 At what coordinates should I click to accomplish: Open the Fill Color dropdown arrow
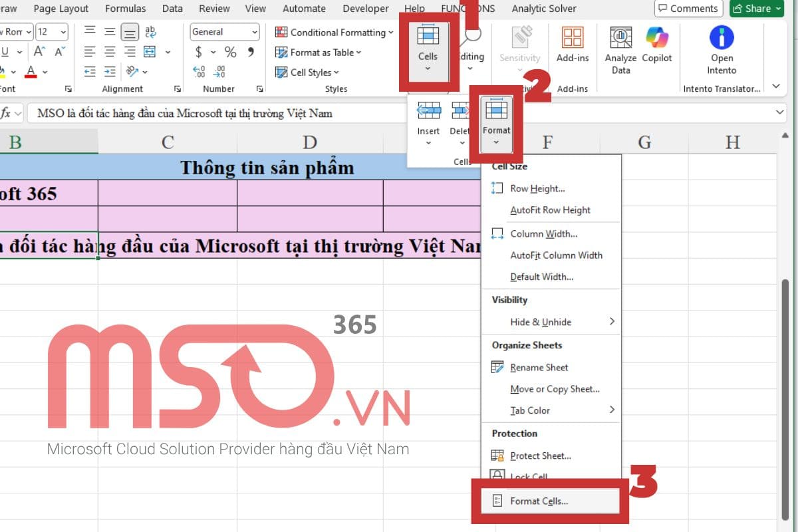(x=13, y=71)
